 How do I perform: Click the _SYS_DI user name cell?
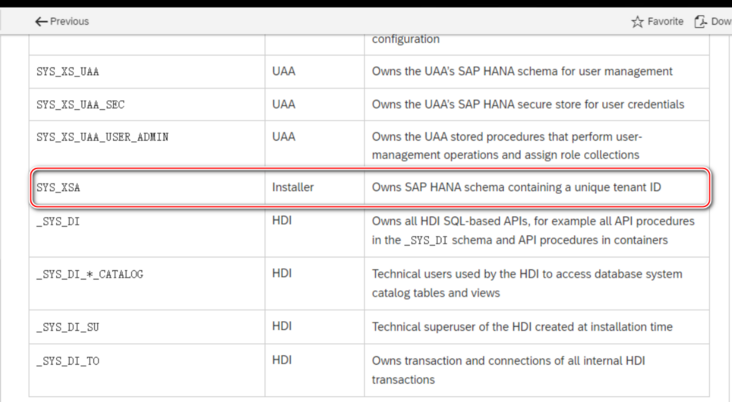(57, 220)
